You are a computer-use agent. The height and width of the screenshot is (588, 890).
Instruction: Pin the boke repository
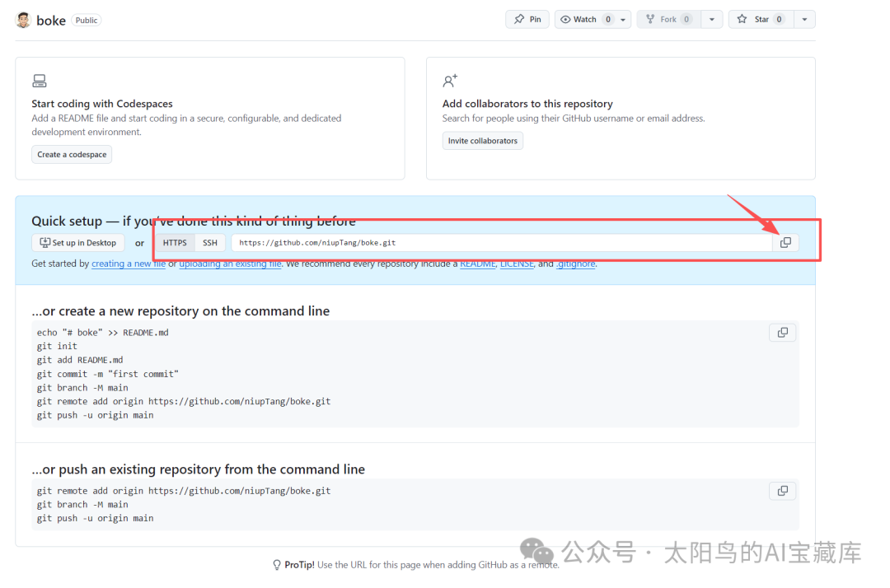527,19
